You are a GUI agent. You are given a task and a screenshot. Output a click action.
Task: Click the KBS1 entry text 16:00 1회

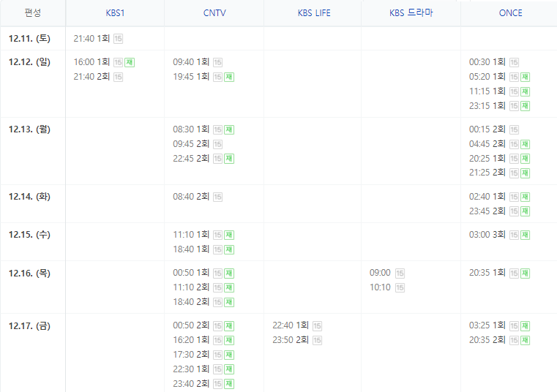(91, 62)
